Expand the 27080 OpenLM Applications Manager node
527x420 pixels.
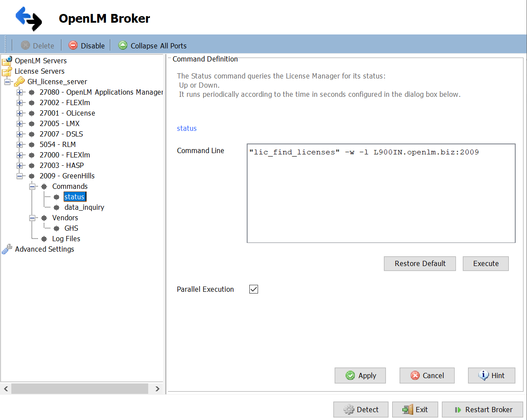coord(20,92)
